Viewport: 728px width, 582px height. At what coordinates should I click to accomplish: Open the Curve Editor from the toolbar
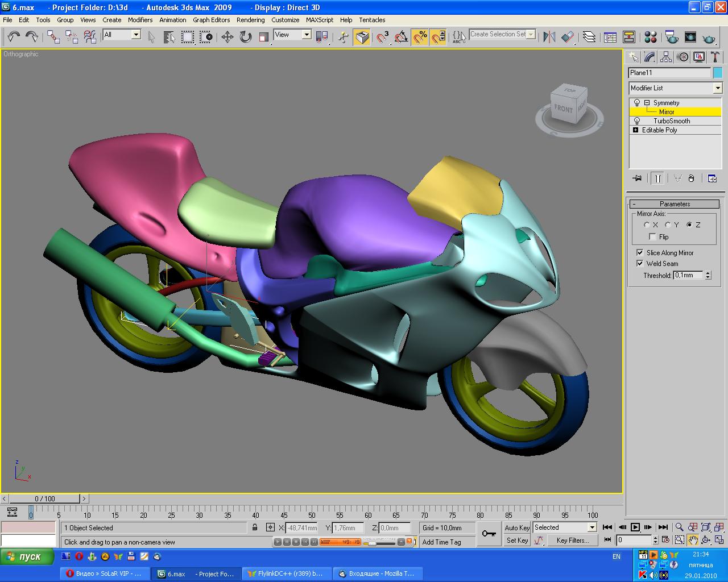click(610, 38)
